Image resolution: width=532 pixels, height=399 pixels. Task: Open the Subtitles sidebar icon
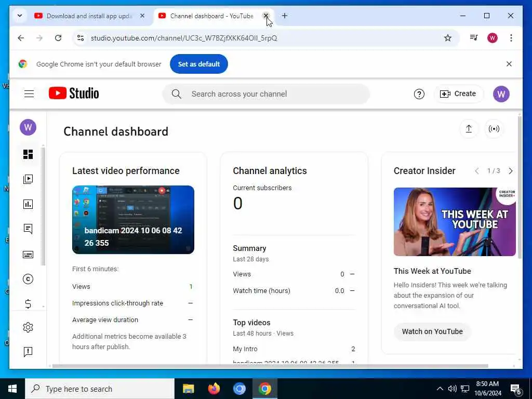click(28, 254)
